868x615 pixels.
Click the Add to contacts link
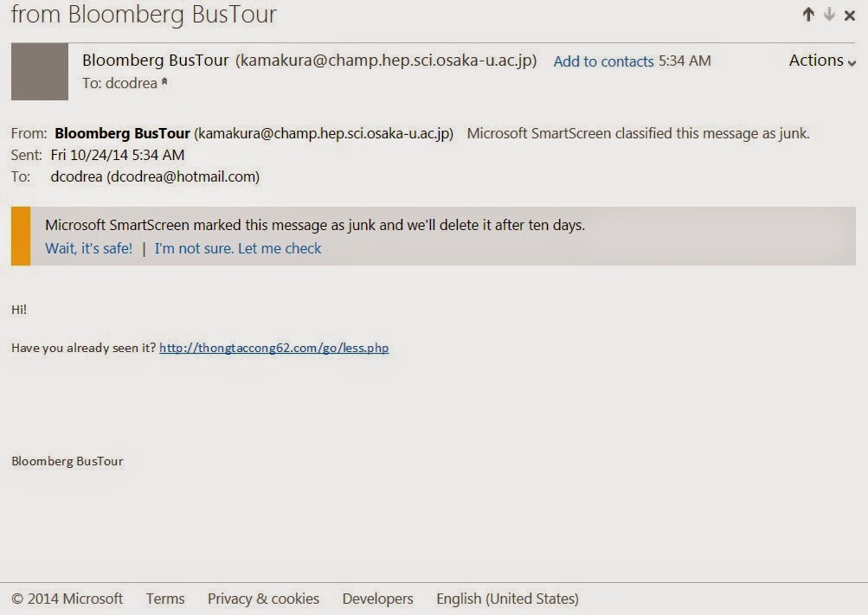pyautogui.click(x=603, y=61)
